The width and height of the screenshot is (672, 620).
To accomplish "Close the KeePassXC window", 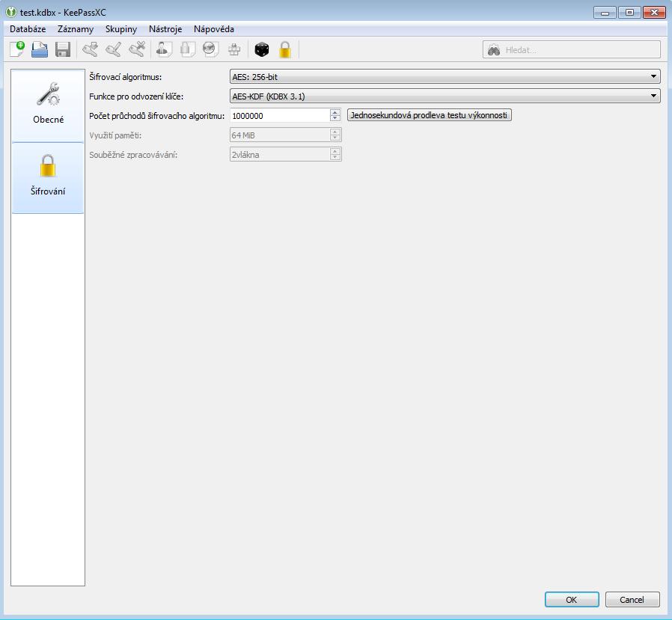I will coord(655,13).
